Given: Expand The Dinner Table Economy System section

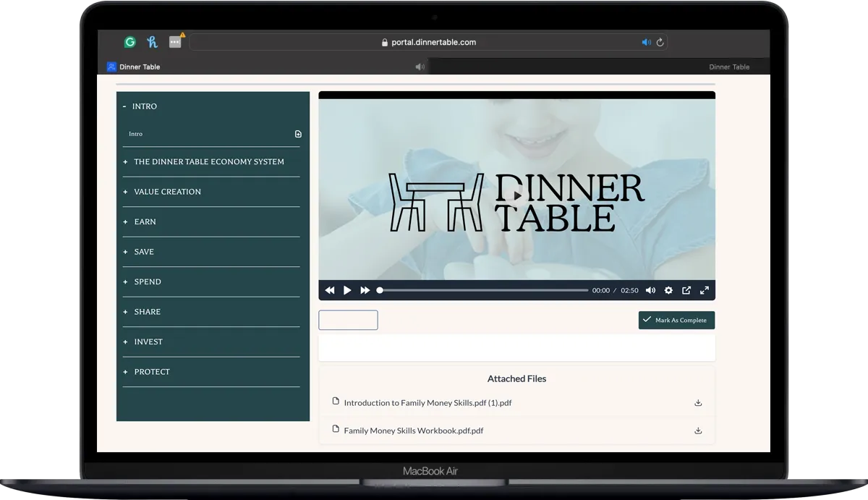Looking at the screenshot, I should [211, 162].
